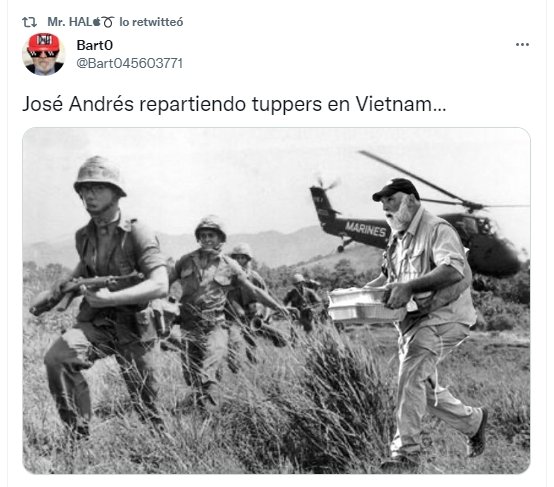Screen dimensions: 554x487
Task: Click the red cap in Bart0's avatar
Action: coord(43,42)
